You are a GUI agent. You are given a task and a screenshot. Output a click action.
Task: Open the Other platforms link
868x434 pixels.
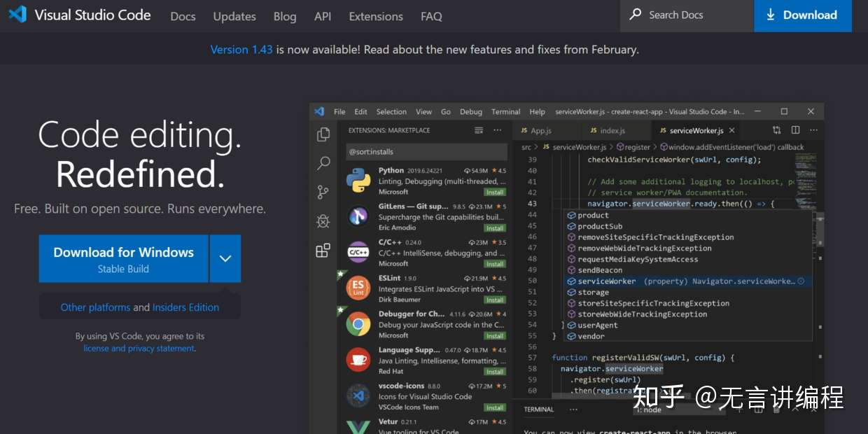click(x=95, y=307)
